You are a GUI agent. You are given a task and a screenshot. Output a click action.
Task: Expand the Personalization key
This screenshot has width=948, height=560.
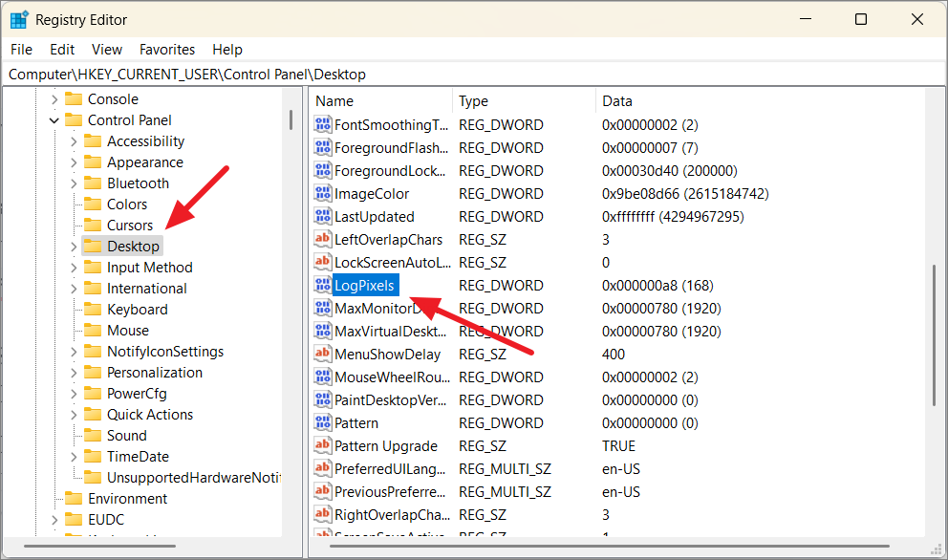tap(74, 373)
